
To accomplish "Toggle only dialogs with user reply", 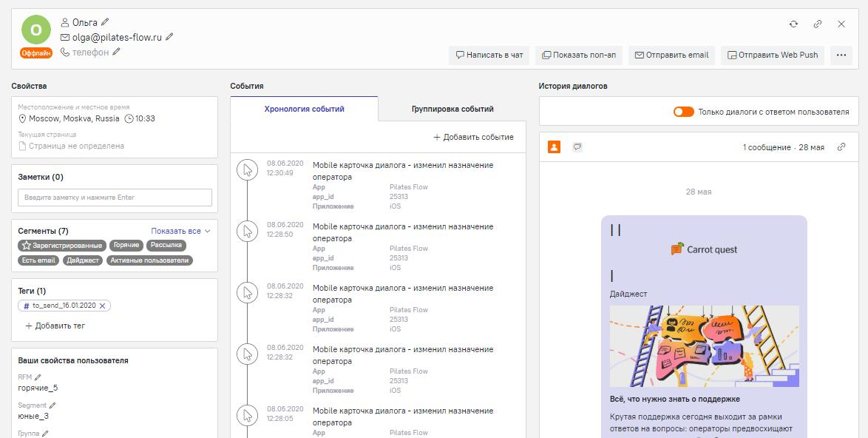I will [683, 112].
